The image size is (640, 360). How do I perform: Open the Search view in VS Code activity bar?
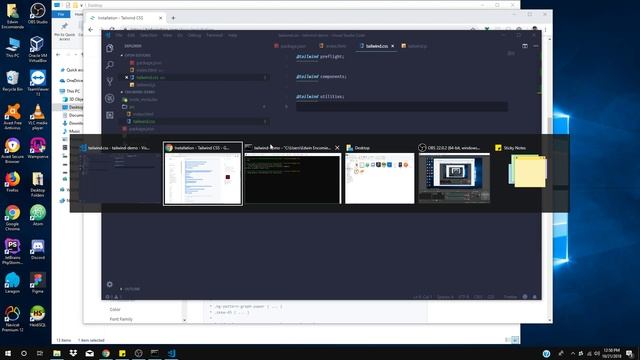coord(110,64)
